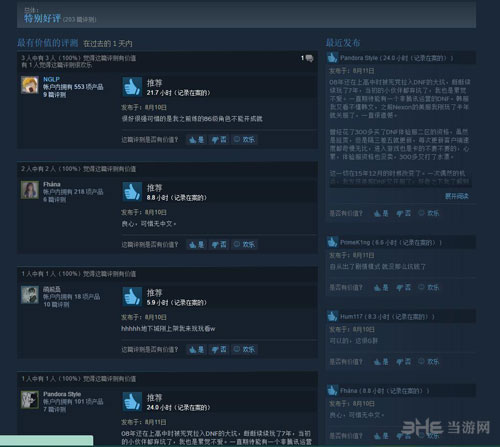Vote 是 on Pandora Style's recent review
Screen dimensions: 500x447
pyautogui.click(x=381, y=213)
